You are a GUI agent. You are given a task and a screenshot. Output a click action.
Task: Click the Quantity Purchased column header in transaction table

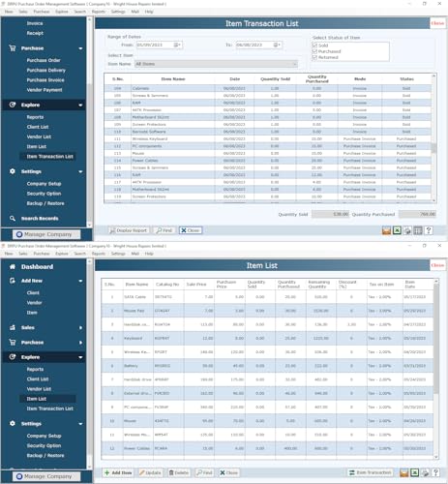[x=317, y=79]
